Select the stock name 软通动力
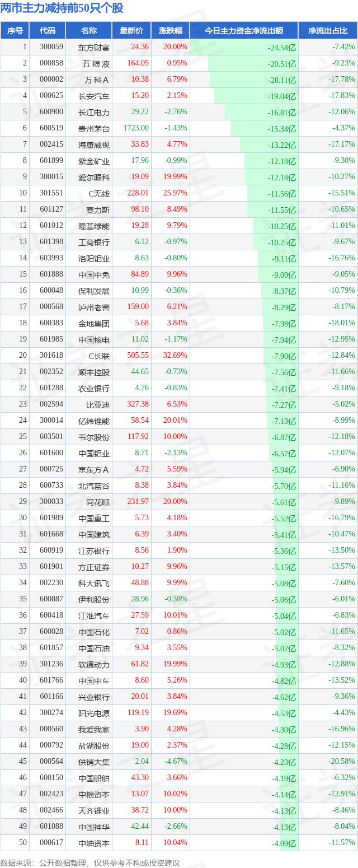 point(94,664)
